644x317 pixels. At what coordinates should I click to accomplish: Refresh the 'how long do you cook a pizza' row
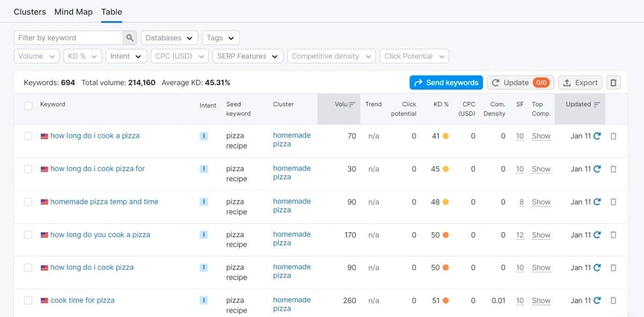pos(597,235)
